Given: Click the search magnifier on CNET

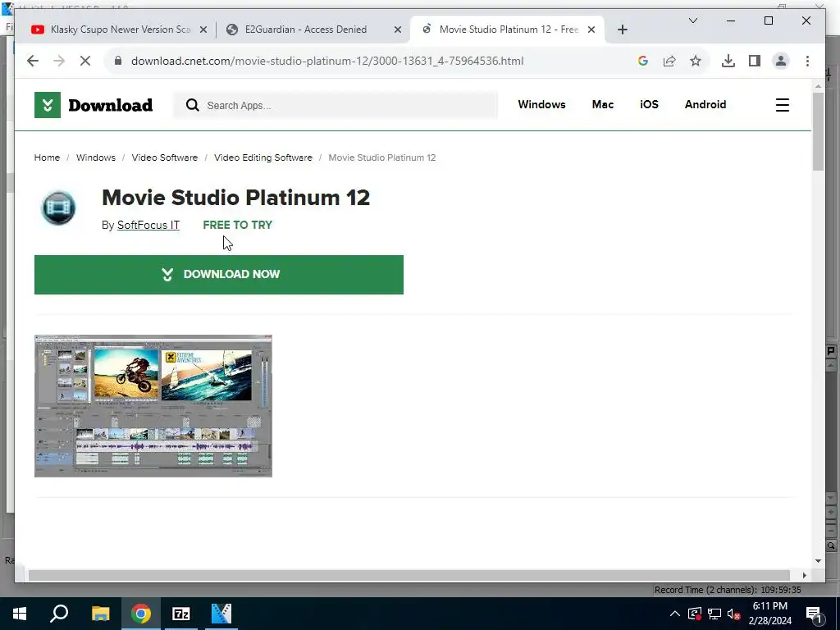Looking at the screenshot, I should [192, 105].
